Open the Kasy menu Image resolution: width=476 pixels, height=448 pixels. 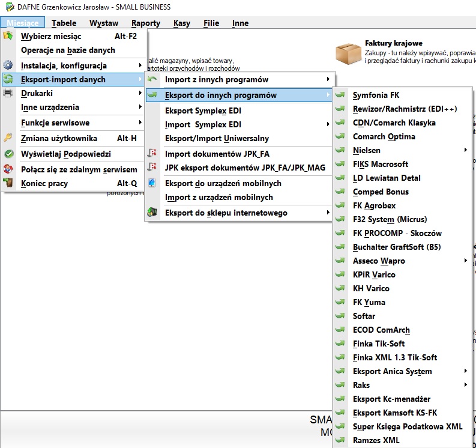[x=182, y=23]
